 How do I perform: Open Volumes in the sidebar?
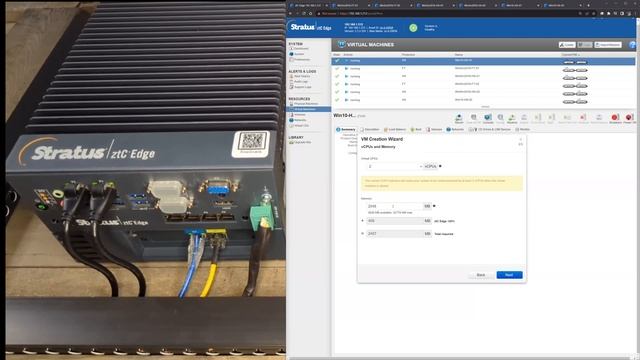[x=298, y=115]
